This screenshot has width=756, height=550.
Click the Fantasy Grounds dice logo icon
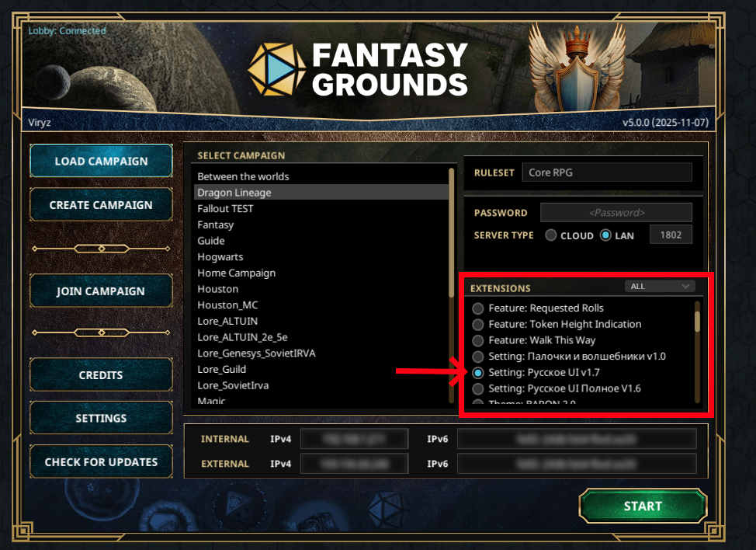277,69
